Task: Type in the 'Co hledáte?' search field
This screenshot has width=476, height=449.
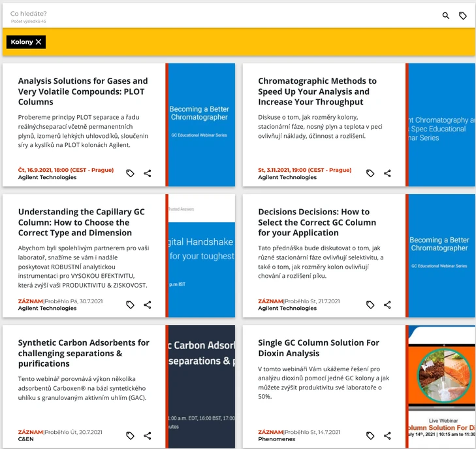Action: tap(196, 13)
